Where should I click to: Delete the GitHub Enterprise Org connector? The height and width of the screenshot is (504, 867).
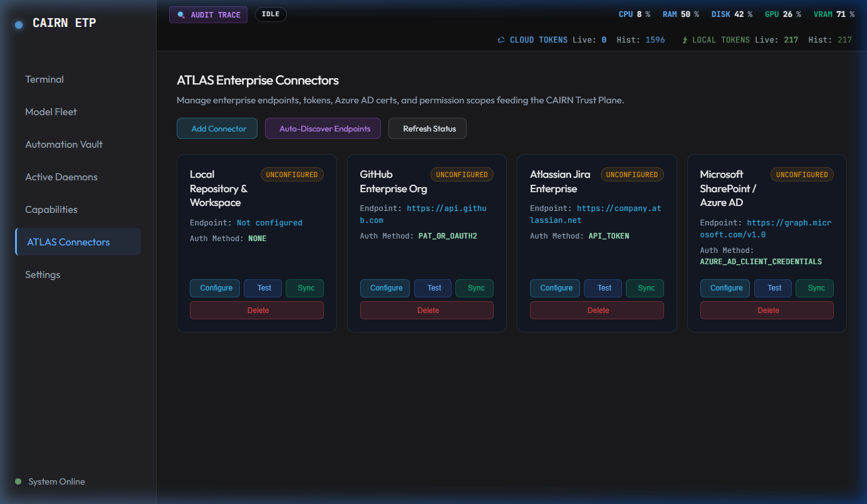click(427, 311)
